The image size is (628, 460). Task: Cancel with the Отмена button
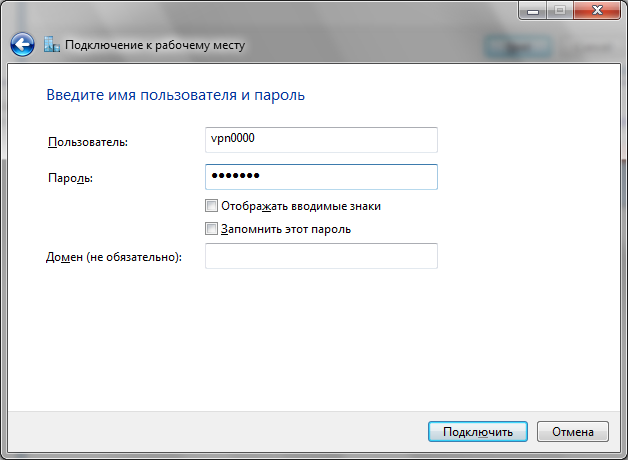pyautogui.click(x=573, y=432)
